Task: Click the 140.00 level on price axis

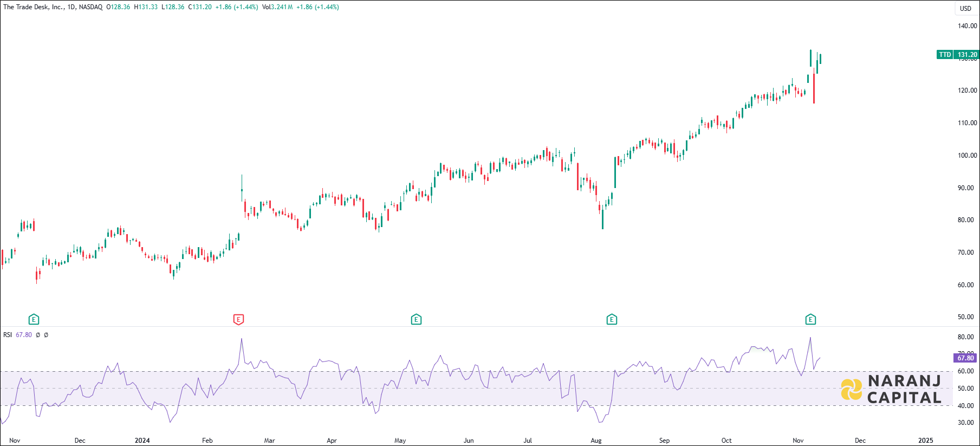Action: pyautogui.click(x=967, y=26)
